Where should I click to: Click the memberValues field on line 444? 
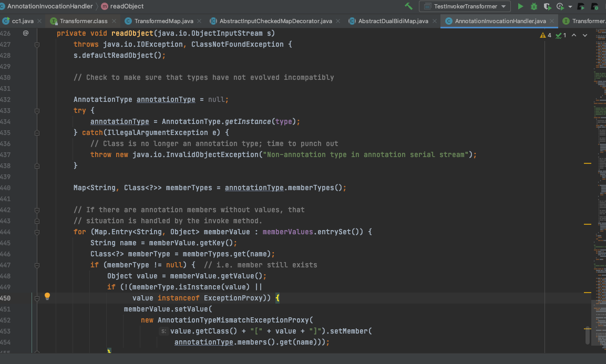[x=287, y=232]
